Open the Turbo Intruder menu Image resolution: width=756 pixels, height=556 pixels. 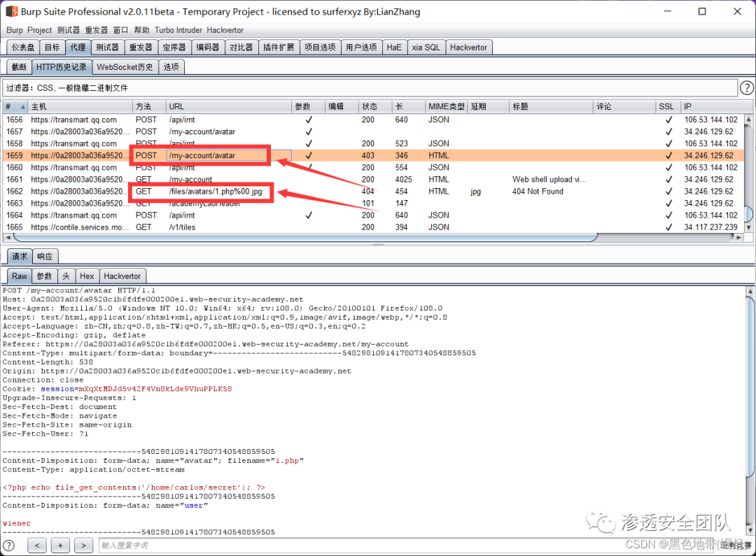[x=178, y=30]
